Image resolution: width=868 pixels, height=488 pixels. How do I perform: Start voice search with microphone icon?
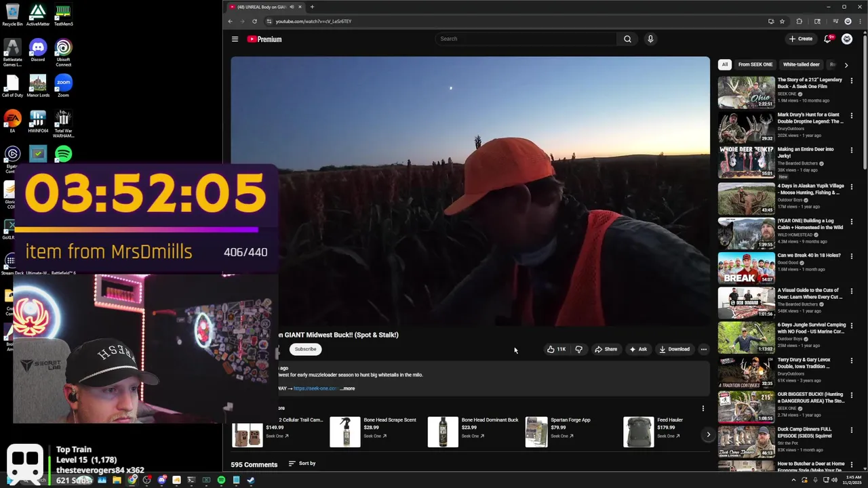[650, 39]
